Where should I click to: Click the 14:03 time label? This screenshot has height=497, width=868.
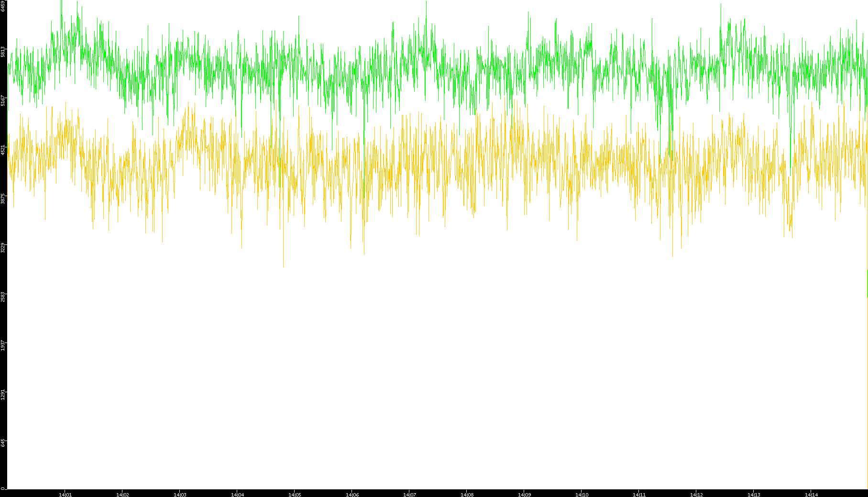tap(180, 495)
